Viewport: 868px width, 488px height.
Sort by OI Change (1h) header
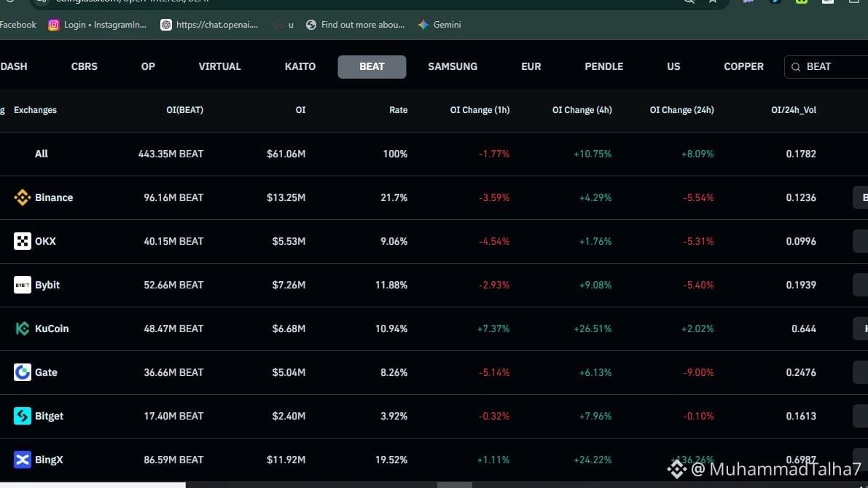tap(480, 110)
